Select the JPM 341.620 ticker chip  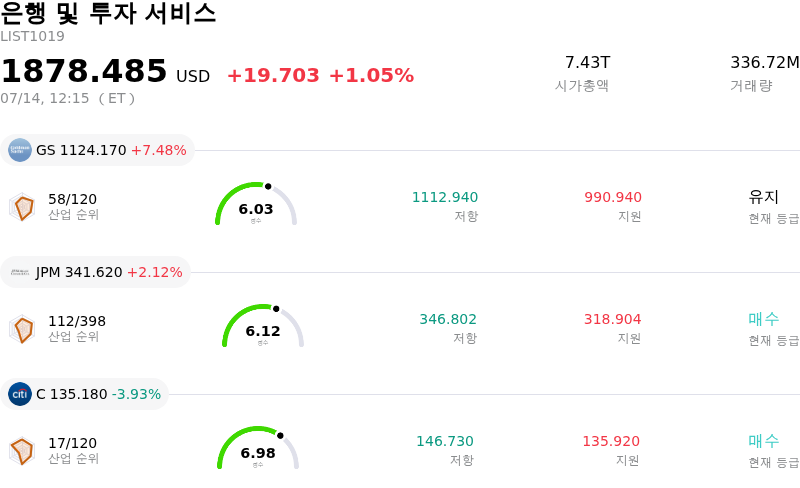coord(95,272)
